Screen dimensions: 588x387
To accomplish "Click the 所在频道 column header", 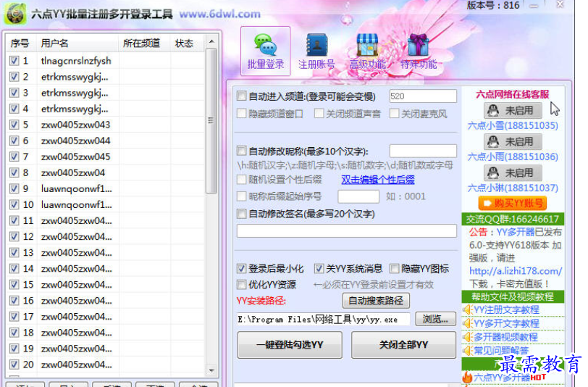I will coord(144,43).
